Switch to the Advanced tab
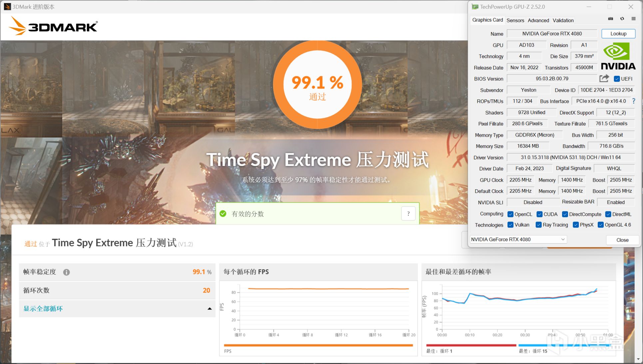 [x=538, y=20]
